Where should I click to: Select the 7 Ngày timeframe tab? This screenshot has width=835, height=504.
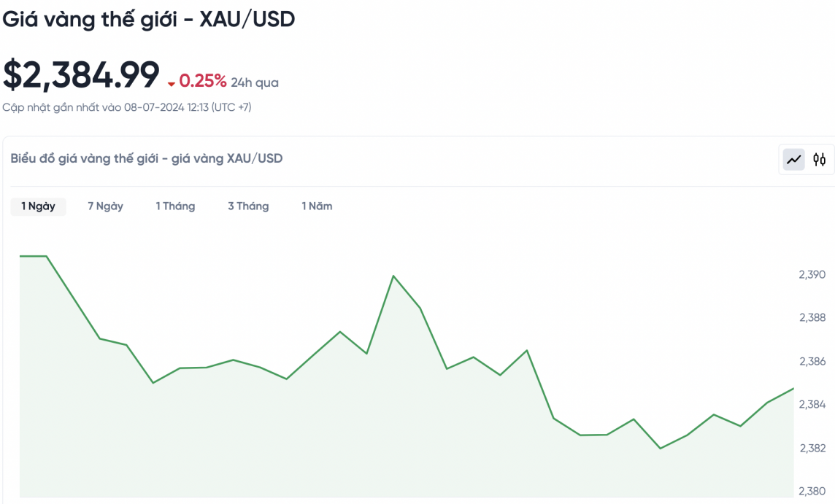(105, 206)
